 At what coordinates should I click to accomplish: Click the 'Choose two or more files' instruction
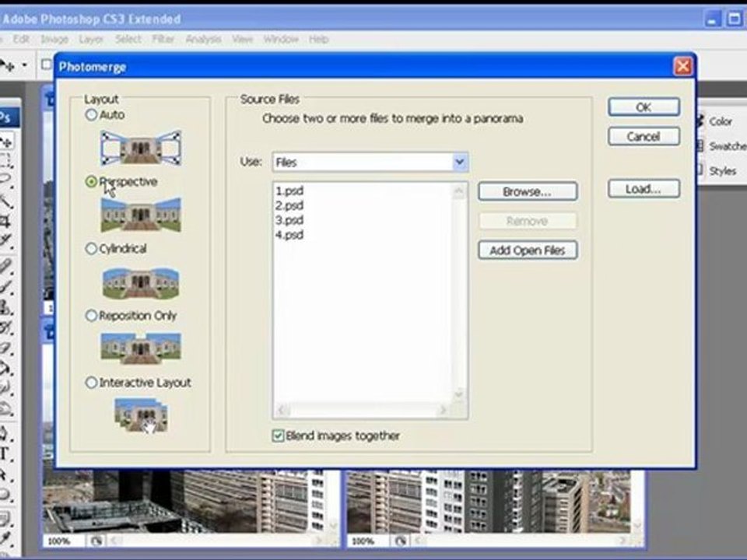(x=392, y=118)
